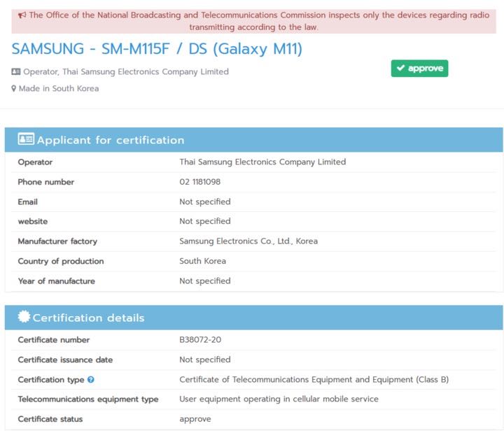Click the Applicant for certification header
The image size is (504, 440).
click(x=253, y=140)
